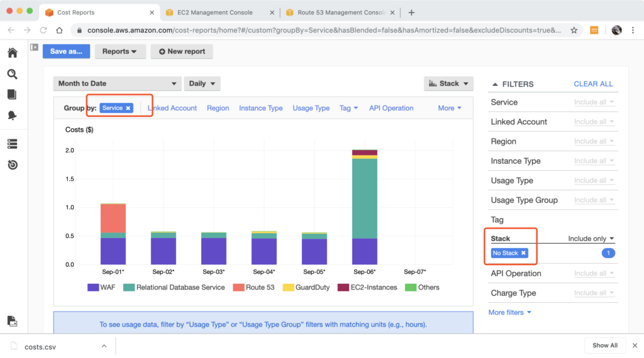Open a new browser tab with plus
Viewport: 644px width, 358px height.
(x=411, y=13)
